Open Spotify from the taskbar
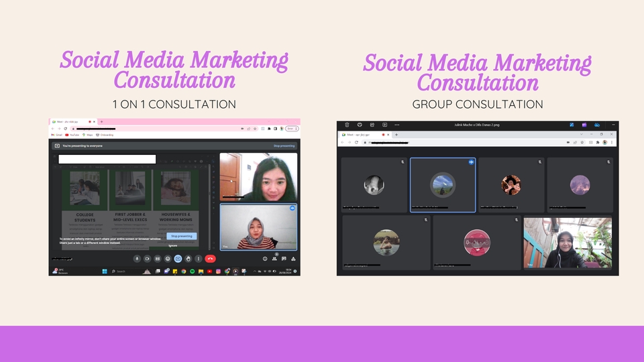The width and height of the screenshot is (644, 362). (193, 271)
